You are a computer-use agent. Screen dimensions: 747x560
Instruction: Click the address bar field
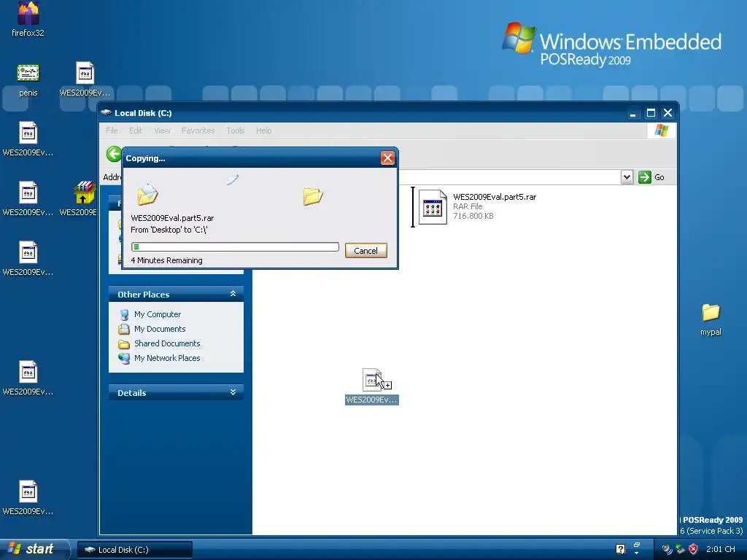tap(510, 177)
